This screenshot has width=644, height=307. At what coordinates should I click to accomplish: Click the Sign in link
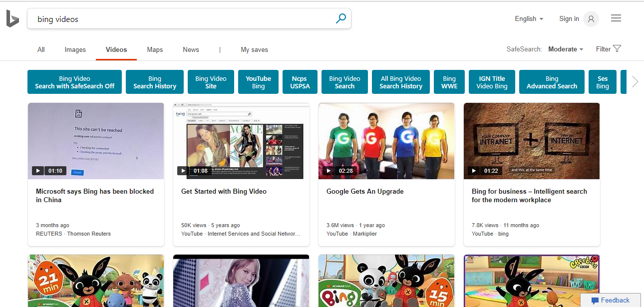coord(569,18)
